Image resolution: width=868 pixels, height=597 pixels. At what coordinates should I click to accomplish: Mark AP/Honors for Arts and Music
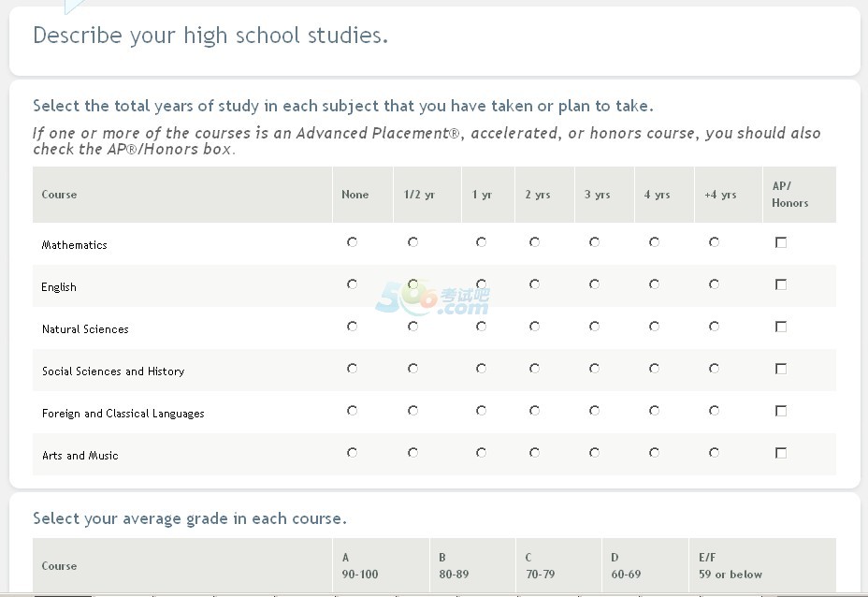tap(781, 453)
